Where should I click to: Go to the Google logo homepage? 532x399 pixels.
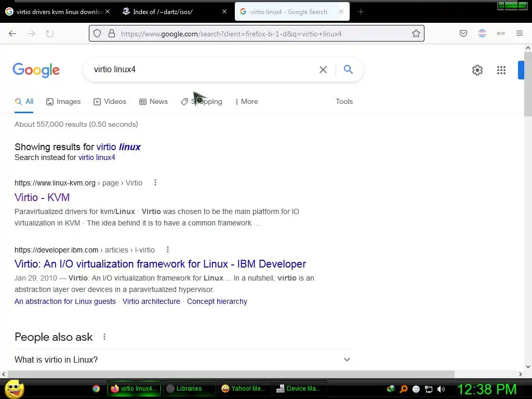[x=36, y=70]
